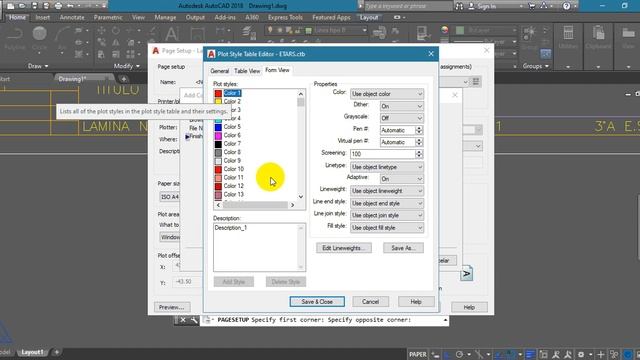Open the Grayscale dropdown
This screenshot has width=640, height=360.
click(401, 118)
